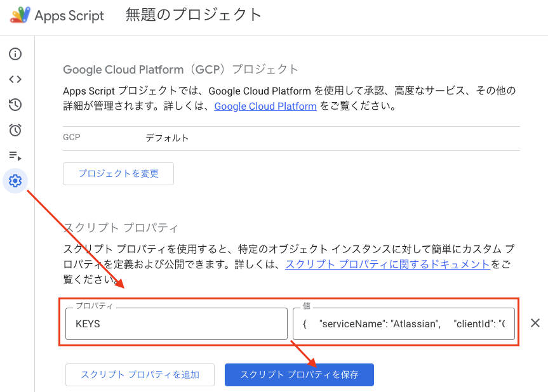Click the KEYS property name field

(x=176, y=323)
